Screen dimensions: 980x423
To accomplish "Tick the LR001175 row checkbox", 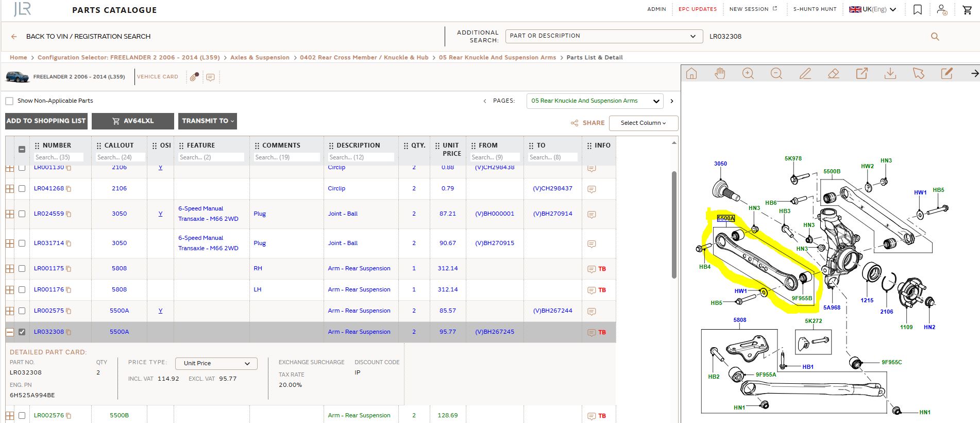I will (x=22, y=269).
